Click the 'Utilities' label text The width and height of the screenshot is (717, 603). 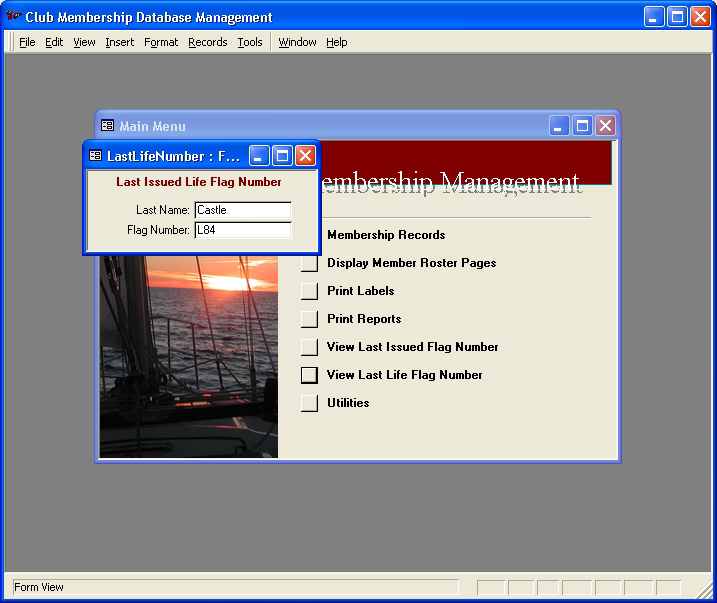(348, 403)
